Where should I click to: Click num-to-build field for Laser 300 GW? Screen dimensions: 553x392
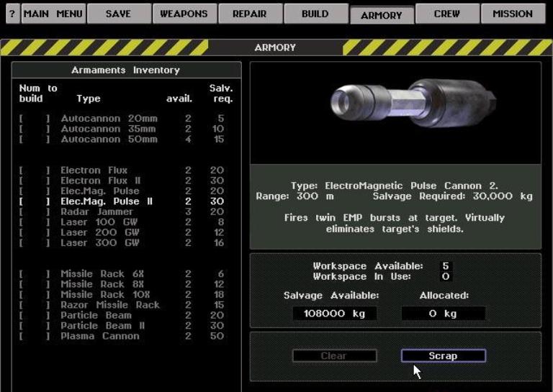(x=35, y=243)
